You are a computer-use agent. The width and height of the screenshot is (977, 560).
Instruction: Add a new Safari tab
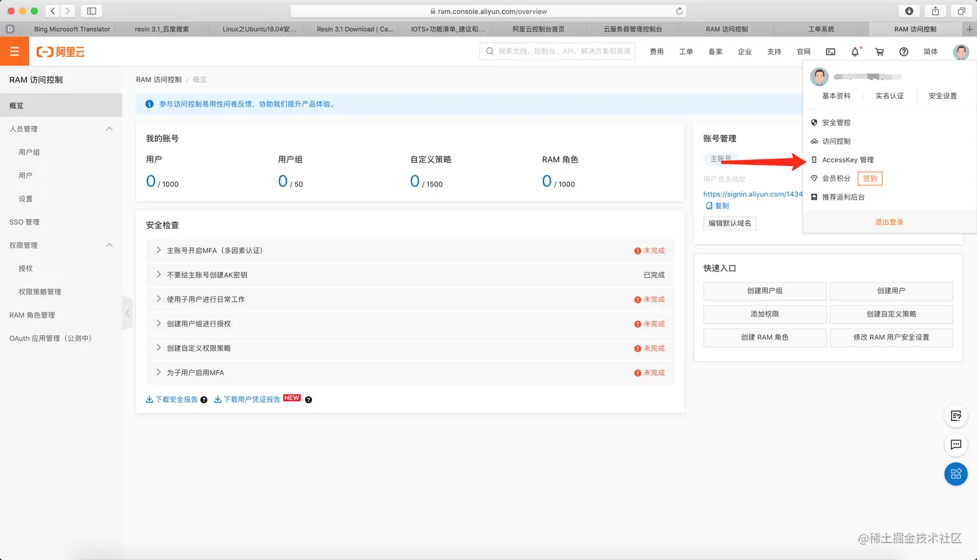[x=969, y=29]
